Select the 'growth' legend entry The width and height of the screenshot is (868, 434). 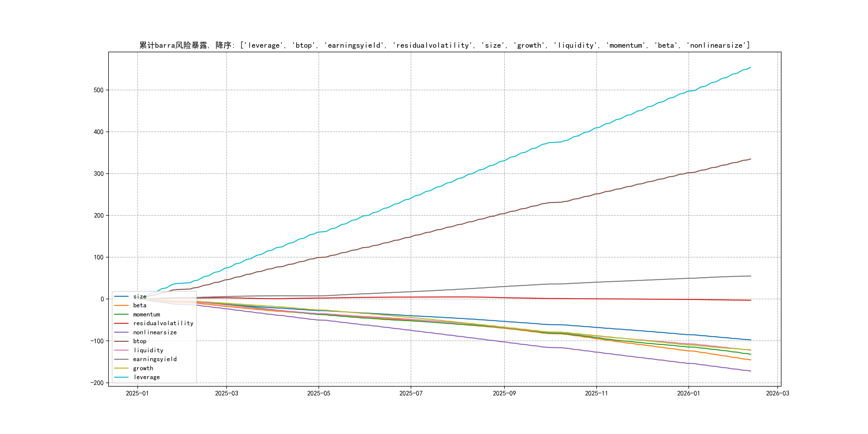(143, 368)
